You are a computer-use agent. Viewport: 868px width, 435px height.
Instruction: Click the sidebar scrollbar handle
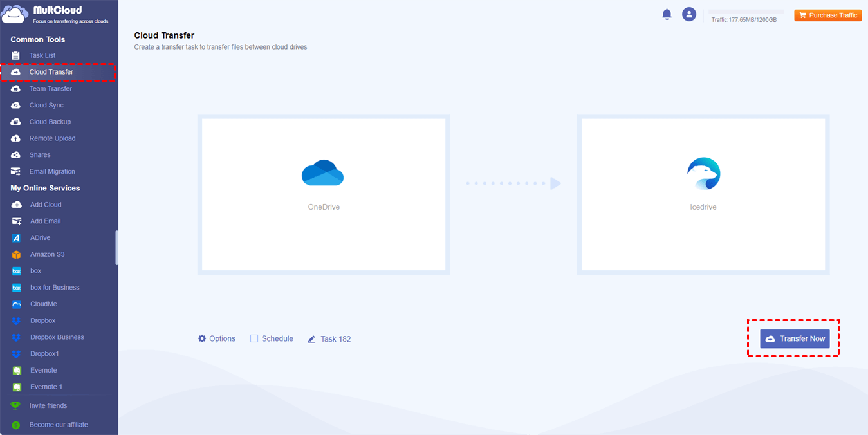click(116, 248)
